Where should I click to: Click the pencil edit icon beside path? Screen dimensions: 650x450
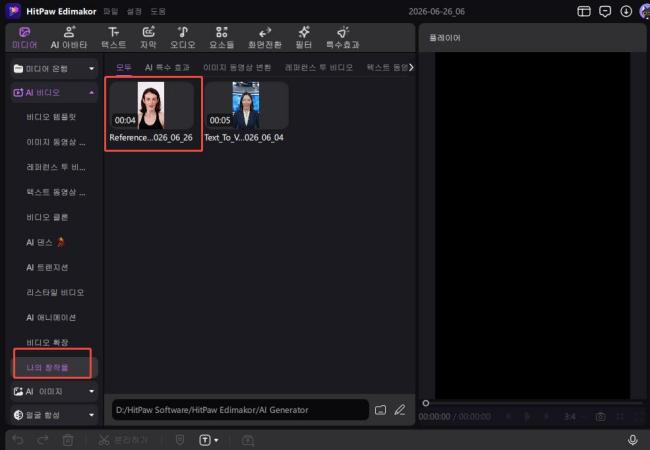click(400, 410)
